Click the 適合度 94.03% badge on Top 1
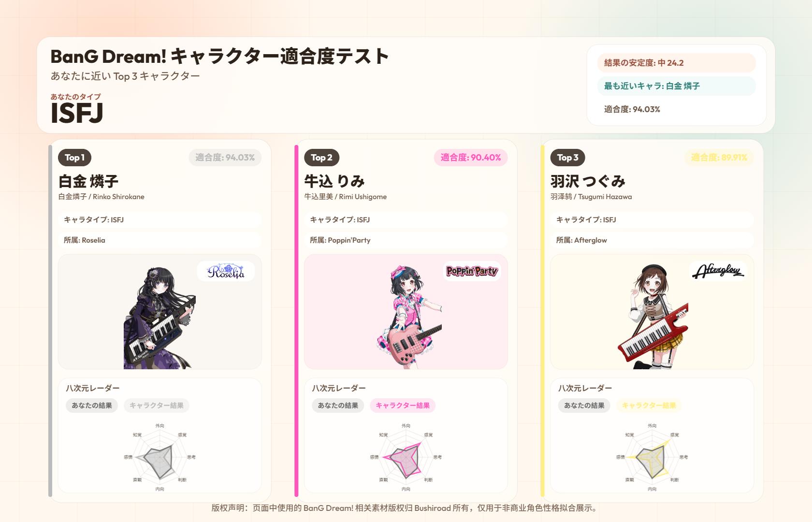 225,158
